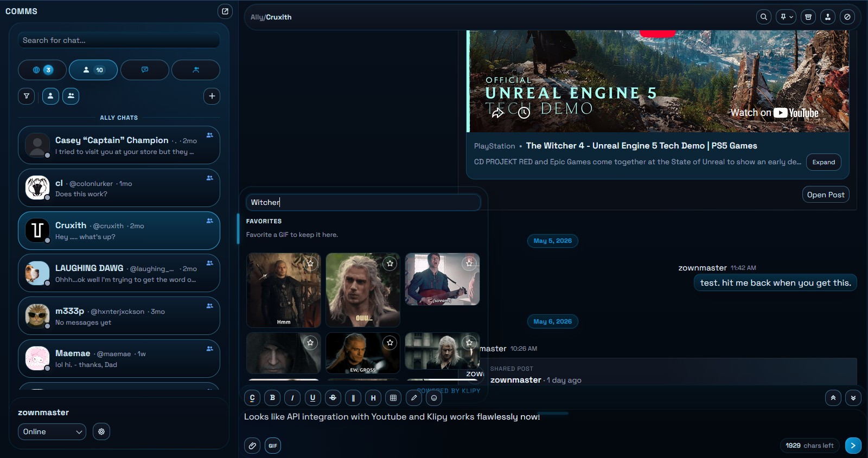Favorite the 'EW, GROSS' GIF star
Screen dimensions: 868x458
click(x=390, y=343)
